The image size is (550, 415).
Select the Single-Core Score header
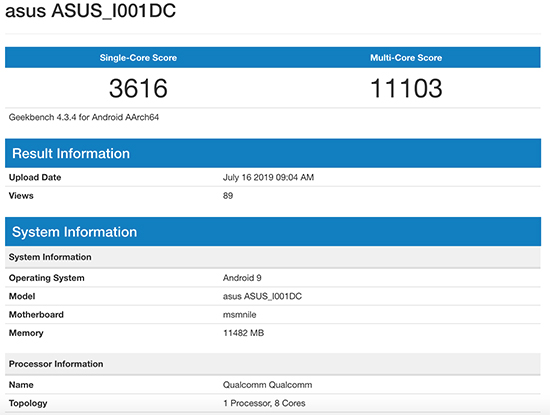point(138,58)
